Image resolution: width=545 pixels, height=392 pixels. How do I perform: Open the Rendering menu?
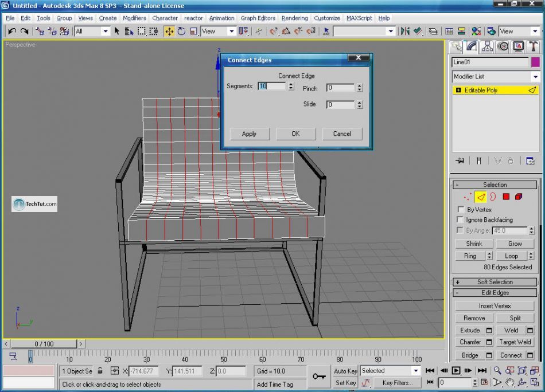(294, 18)
